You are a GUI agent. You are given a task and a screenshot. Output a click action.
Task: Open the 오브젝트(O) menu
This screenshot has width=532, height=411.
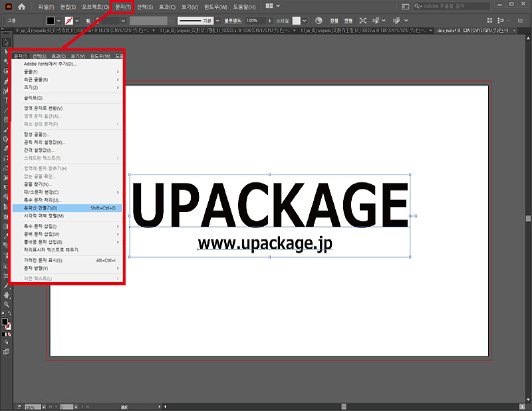point(95,7)
